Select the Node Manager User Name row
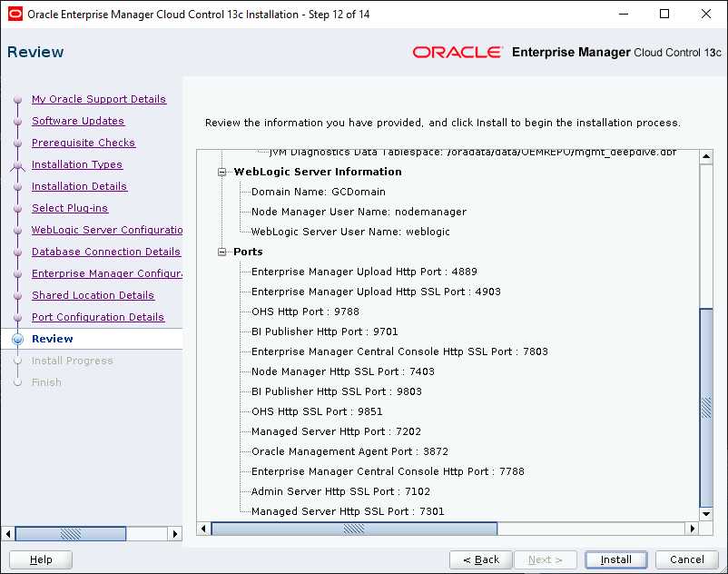The height and width of the screenshot is (574, 728). (359, 212)
